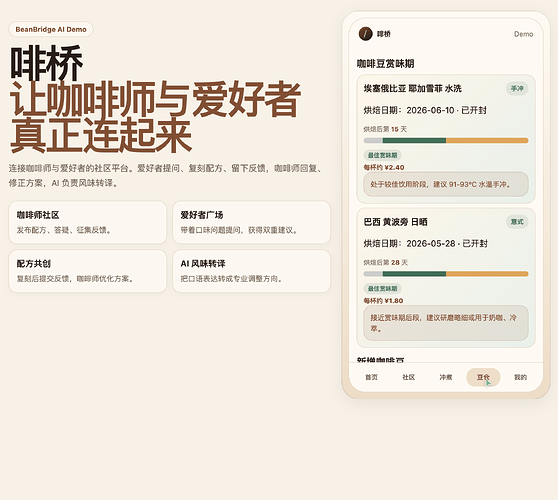Image resolution: width=558 pixels, height=500 pixels.
Task: Select the 豆仓 tab
Action: tap(483, 377)
